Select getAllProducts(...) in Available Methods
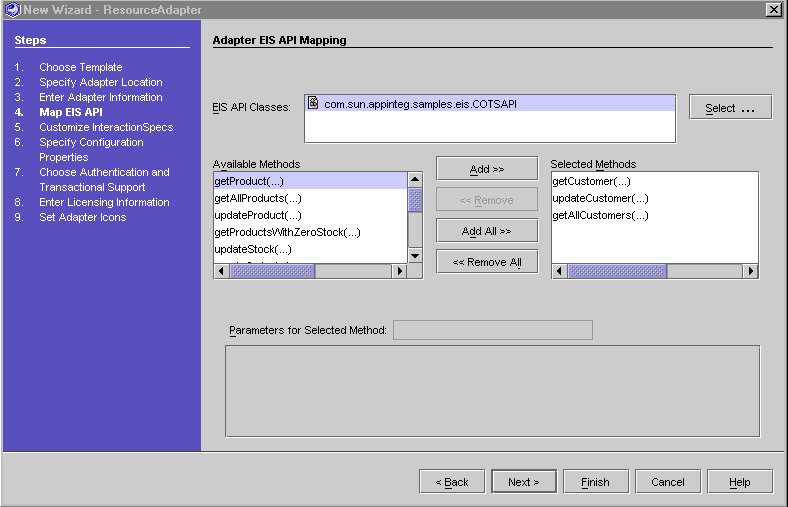The width and height of the screenshot is (788, 507). pos(310,198)
